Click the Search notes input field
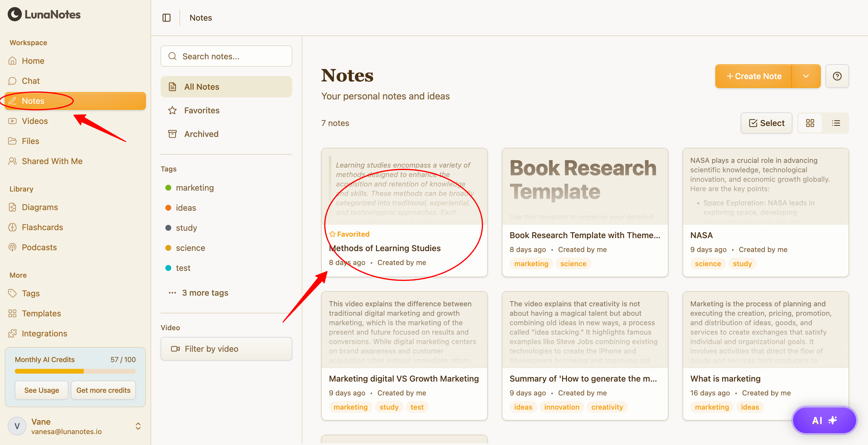 (226, 56)
